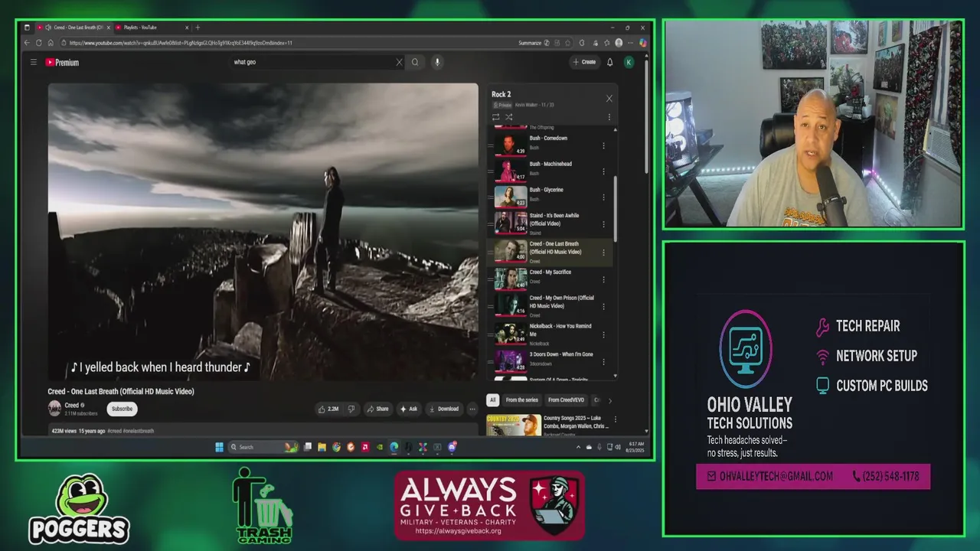The width and height of the screenshot is (980, 551).
Task: Open options for Staind - It's Been Awhile
Action: pos(603,224)
